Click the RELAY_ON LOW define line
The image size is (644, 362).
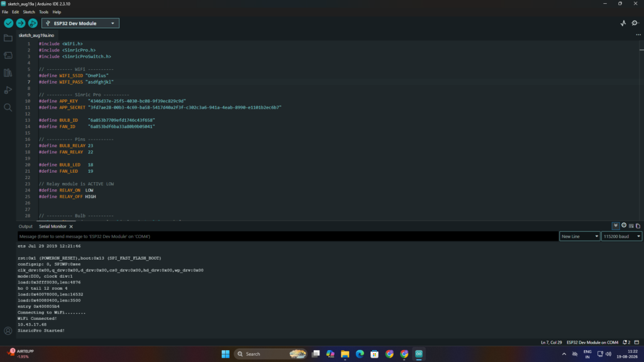pos(66,190)
